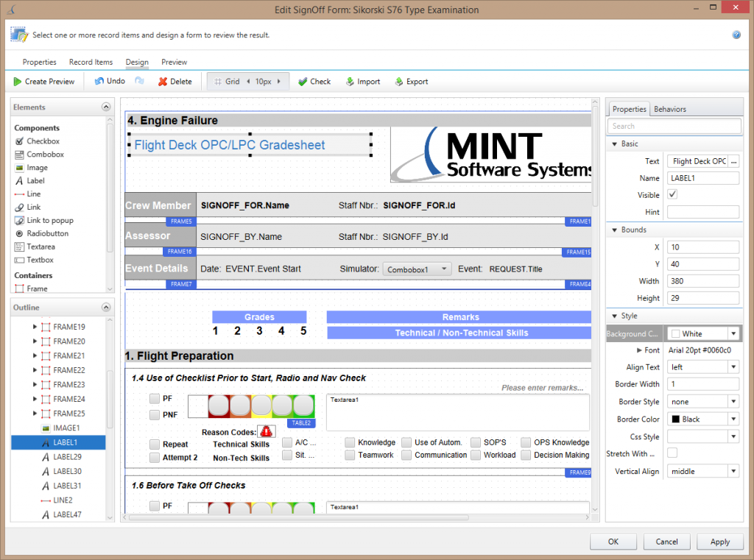This screenshot has height=560, width=754.
Task: Click the Reason Codes warning icon
Action: 266,432
